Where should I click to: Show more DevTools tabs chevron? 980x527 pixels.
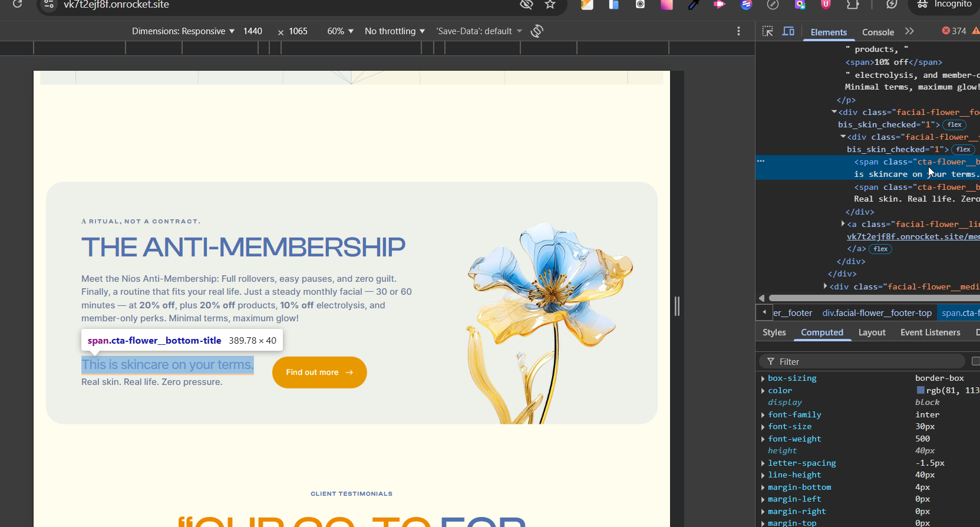[909, 31]
